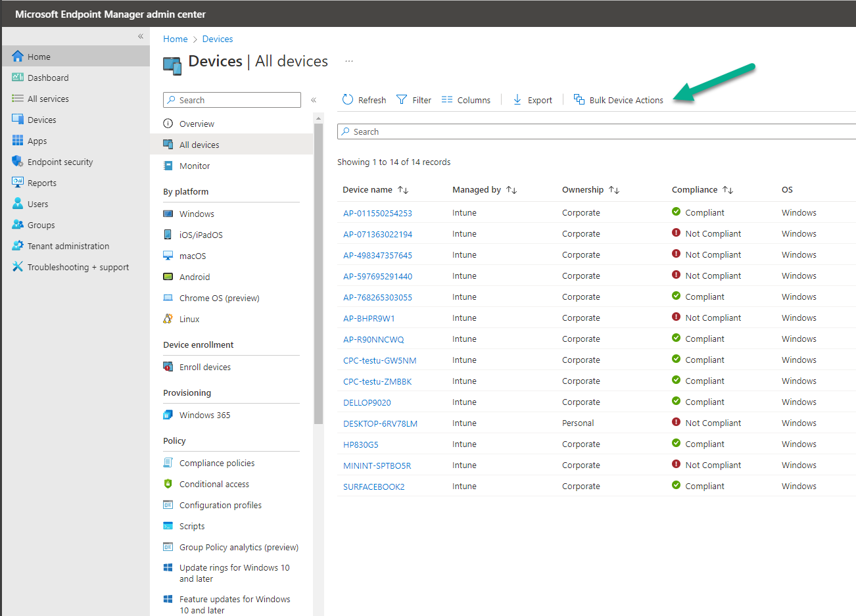Open the ellipsis menu beside All devices title
Screen dimensions: 856x616
click(349, 61)
